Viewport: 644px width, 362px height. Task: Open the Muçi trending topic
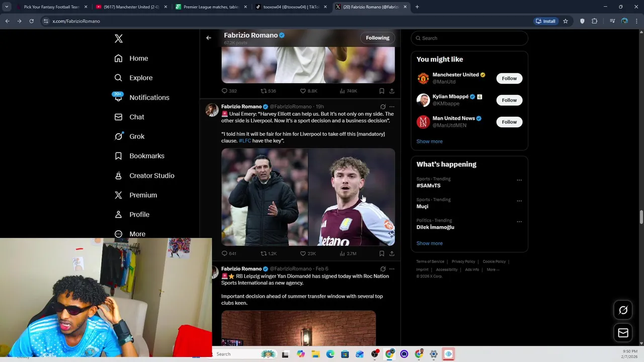tap(422, 207)
